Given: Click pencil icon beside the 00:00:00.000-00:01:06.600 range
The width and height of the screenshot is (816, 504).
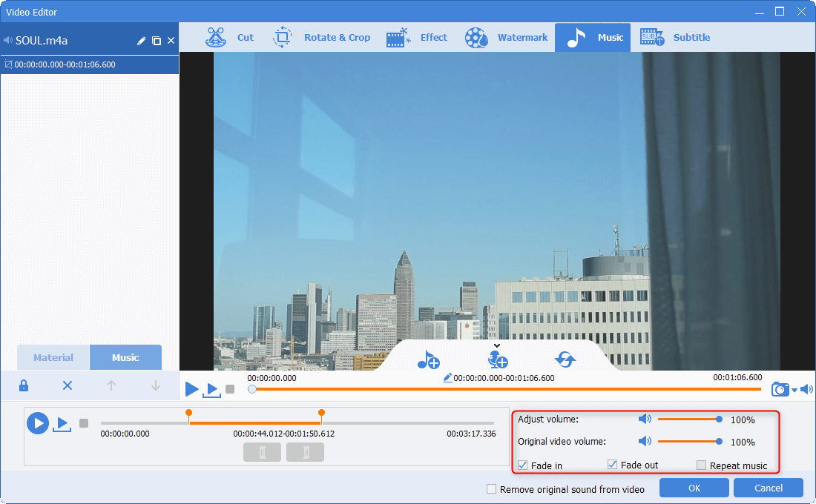Looking at the screenshot, I should [x=447, y=378].
